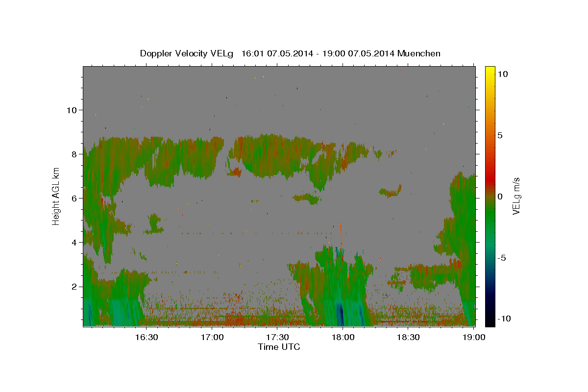Image resolution: width=588 pixels, height=392 pixels.
Task: Click the 'Time UTC' x-axis label
Action: [x=279, y=347]
